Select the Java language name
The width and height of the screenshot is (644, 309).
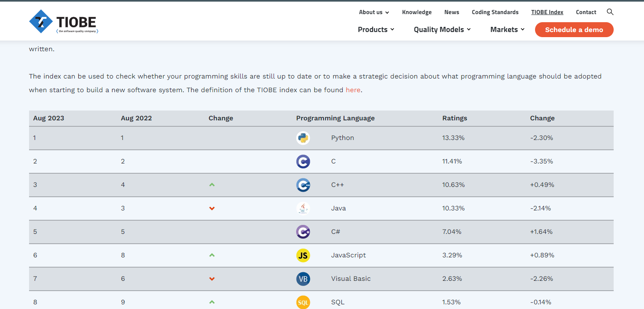[338, 208]
